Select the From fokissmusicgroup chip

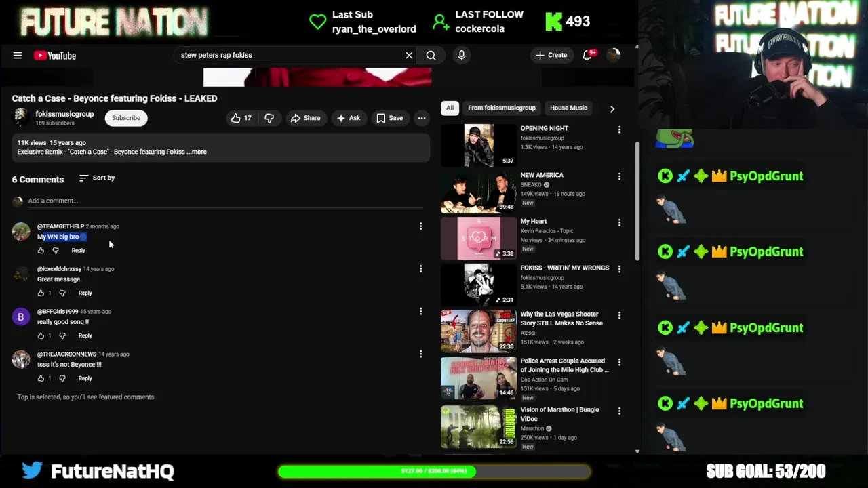click(502, 108)
